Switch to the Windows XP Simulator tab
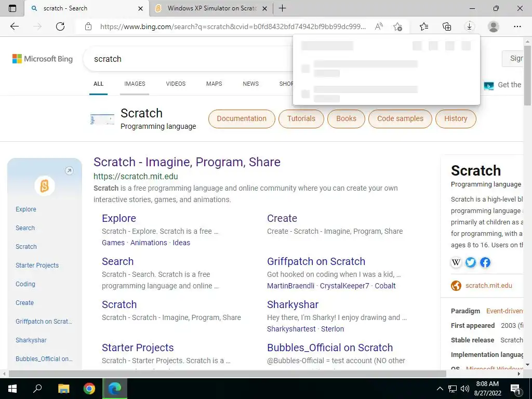Image resolution: width=532 pixels, height=399 pixels. (212, 8)
